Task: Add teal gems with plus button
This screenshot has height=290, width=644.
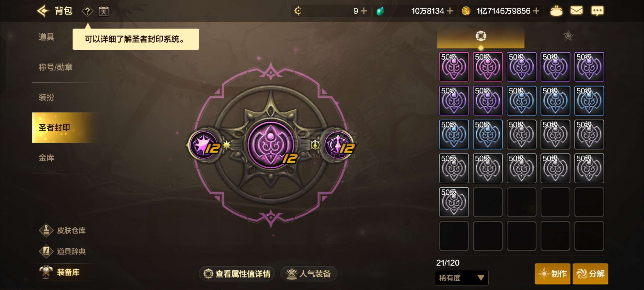Action: click(450, 11)
